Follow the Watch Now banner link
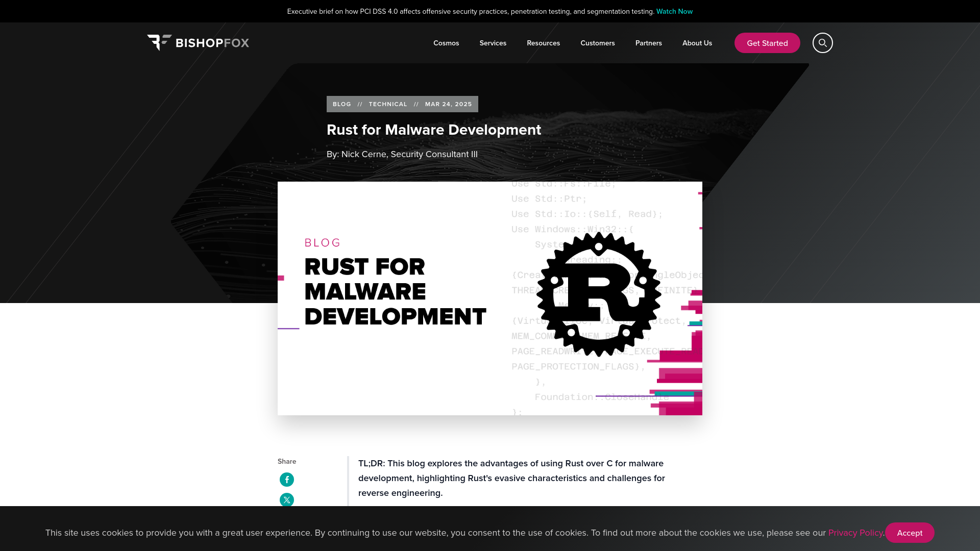The height and width of the screenshot is (551, 980). pos(674,11)
